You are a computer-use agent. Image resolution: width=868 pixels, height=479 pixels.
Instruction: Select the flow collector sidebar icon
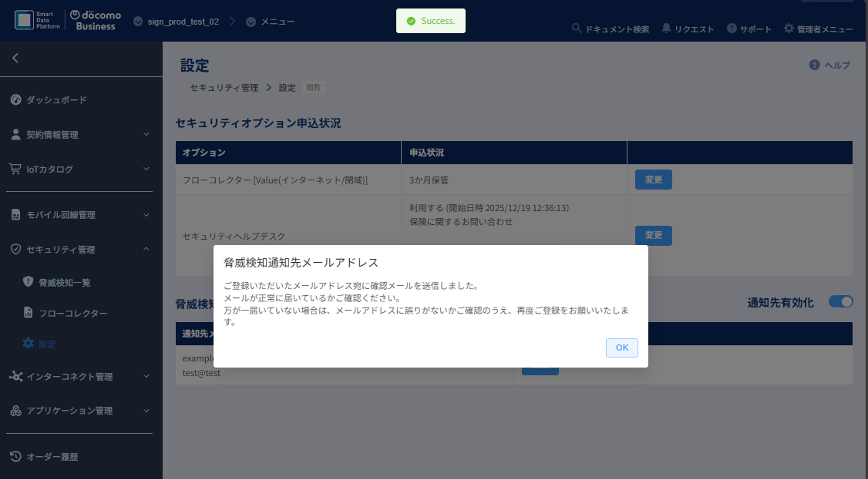pyautogui.click(x=28, y=313)
